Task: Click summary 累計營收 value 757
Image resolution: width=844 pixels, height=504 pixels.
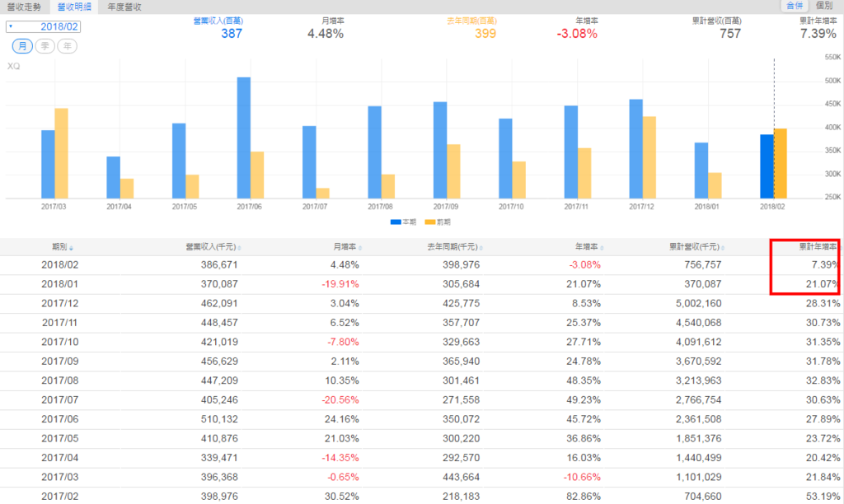Action: [x=730, y=34]
